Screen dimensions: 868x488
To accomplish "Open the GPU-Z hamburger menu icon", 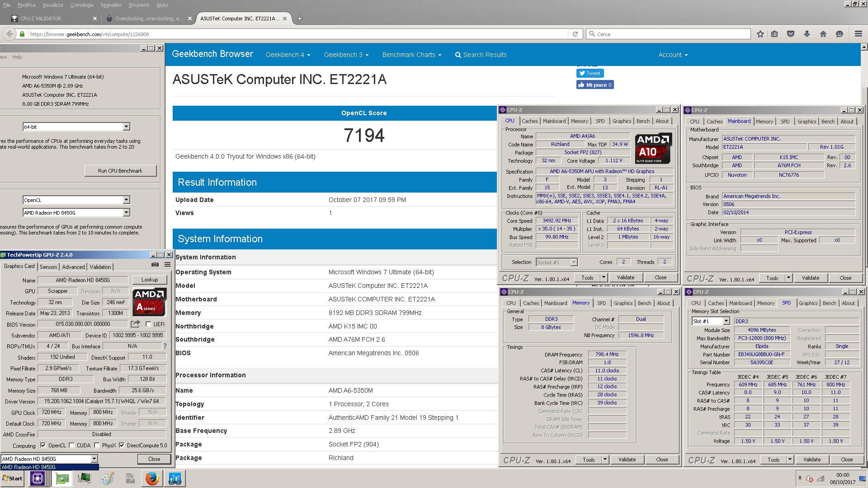I will pos(167,265).
